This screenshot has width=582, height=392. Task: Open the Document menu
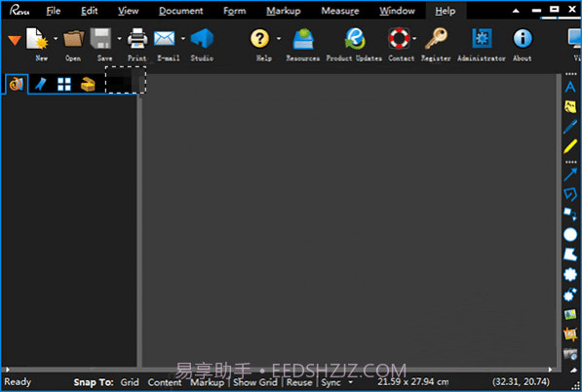(180, 11)
